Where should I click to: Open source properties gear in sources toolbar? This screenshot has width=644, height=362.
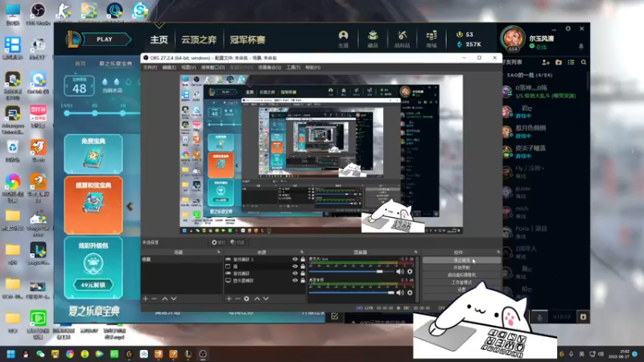pos(246,298)
